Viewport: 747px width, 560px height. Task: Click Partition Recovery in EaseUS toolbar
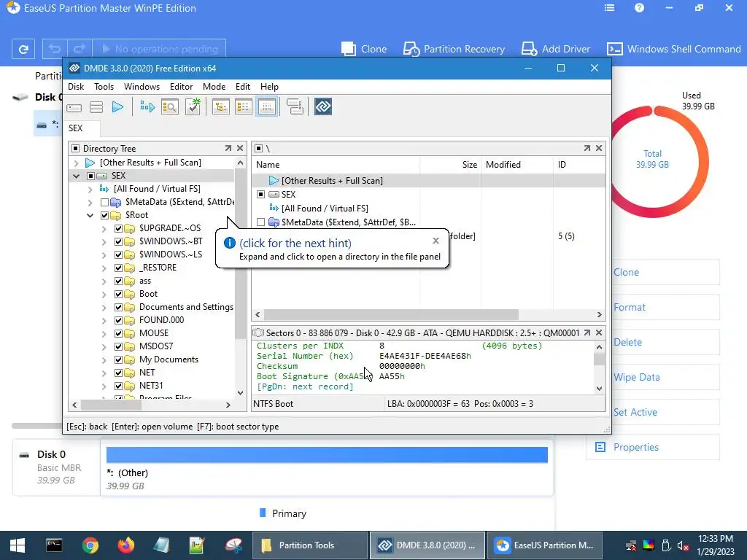tap(454, 49)
